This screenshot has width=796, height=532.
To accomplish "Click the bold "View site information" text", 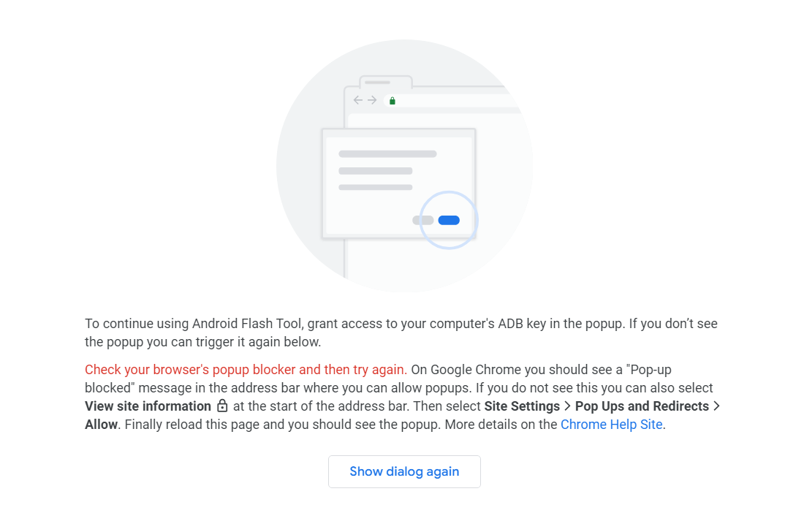I will coord(148,406).
